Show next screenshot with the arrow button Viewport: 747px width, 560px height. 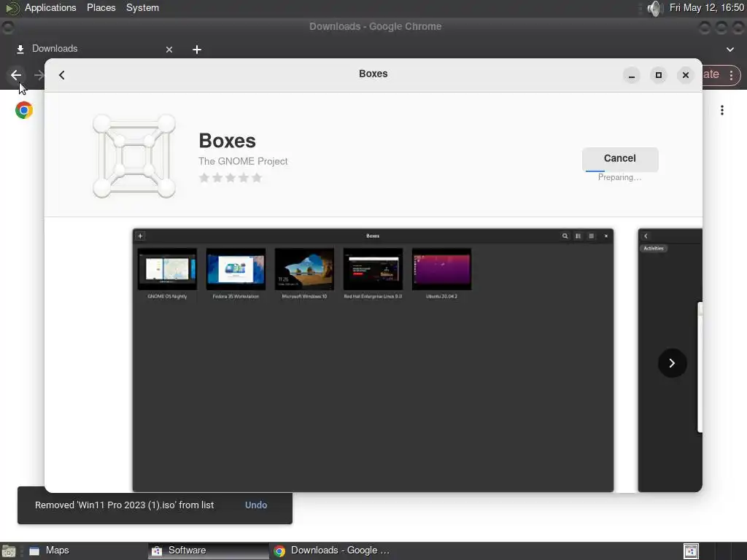(672, 363)
